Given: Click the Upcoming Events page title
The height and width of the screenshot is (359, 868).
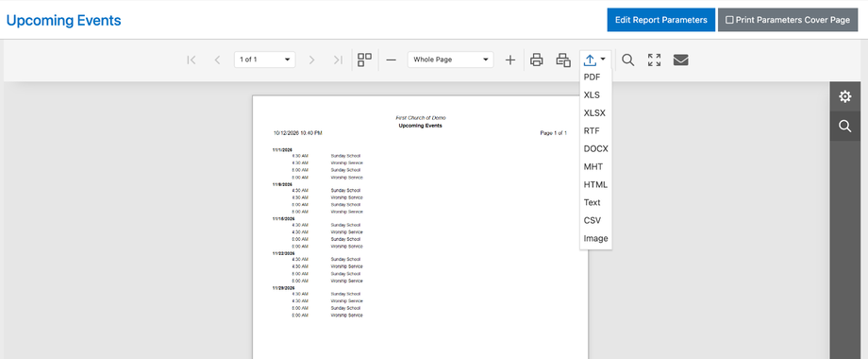Looking at the screenshot, I should (63, 21).
